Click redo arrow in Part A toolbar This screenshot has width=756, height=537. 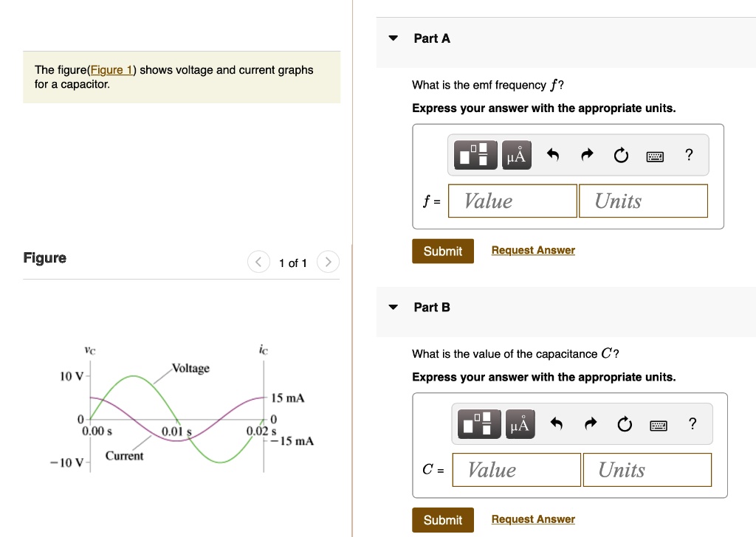coord(587,155)
